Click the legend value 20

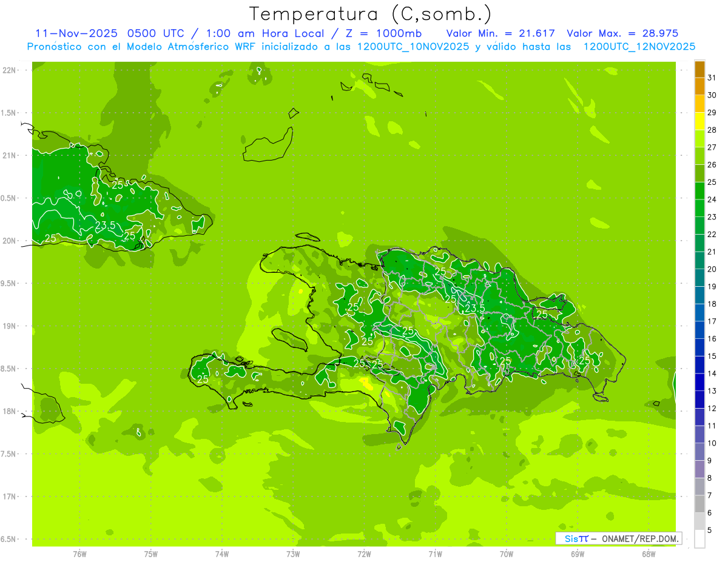coord(712,269)
